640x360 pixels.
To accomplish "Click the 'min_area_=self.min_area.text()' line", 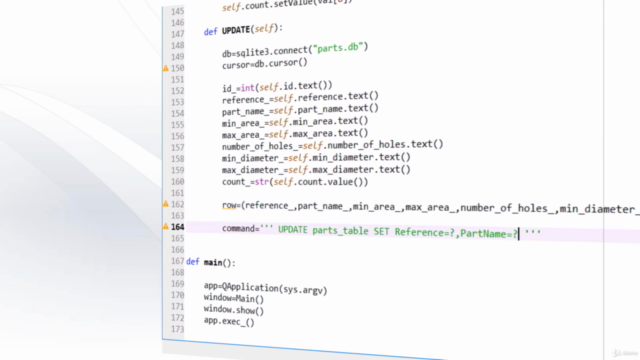I will coord(295,122).
